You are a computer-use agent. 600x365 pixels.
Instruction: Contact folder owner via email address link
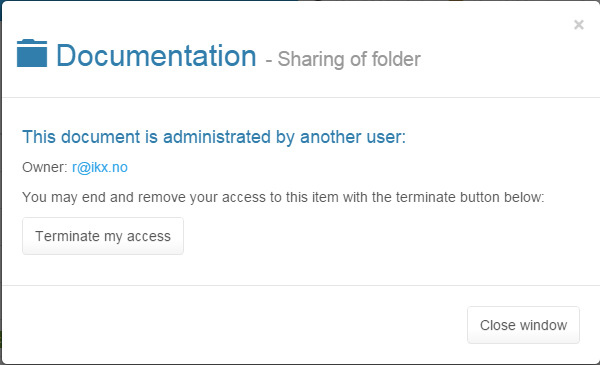tap(100, 168)
